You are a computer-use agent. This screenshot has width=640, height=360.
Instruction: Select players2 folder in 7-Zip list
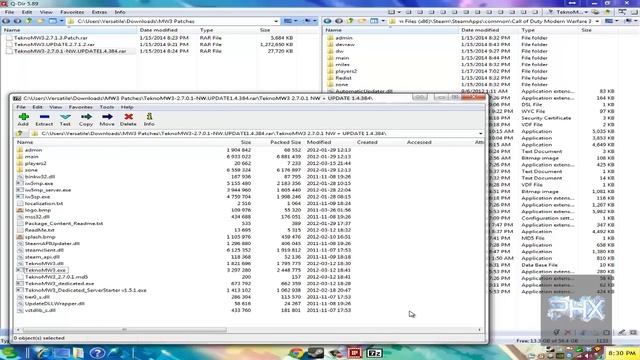[x=36, y=163]
